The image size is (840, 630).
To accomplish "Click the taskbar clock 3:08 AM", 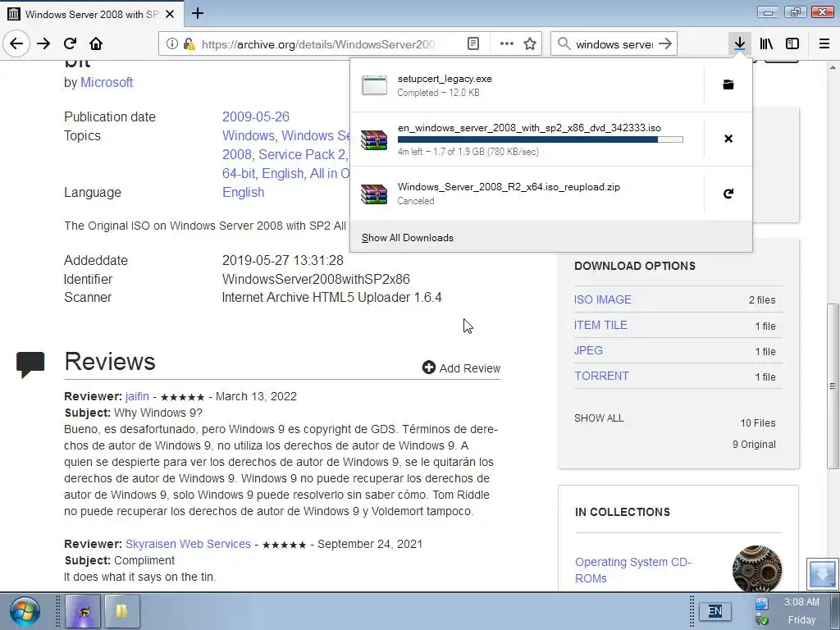I will pyautogui.click(x=801, y=602).
